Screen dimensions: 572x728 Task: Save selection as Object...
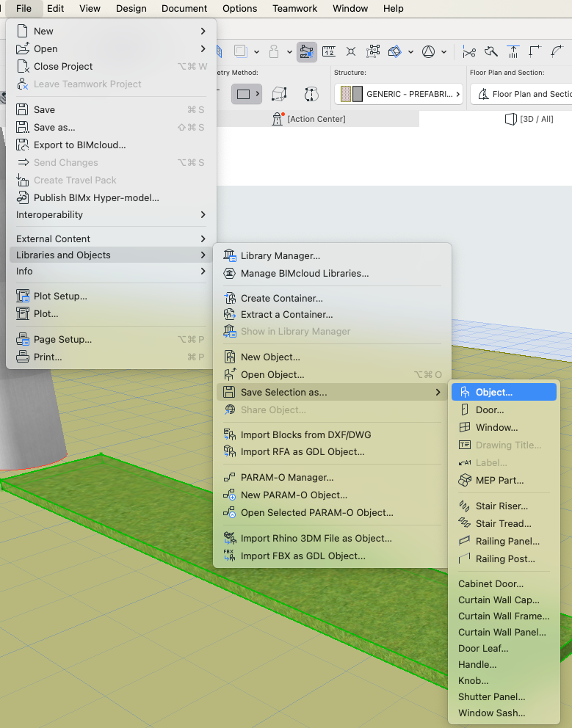[504, 393]
